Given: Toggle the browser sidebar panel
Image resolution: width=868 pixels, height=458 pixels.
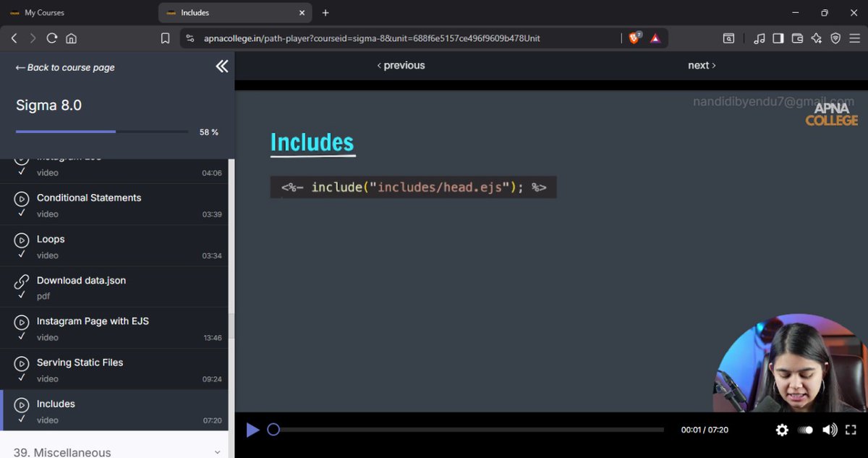Looking at the screenshot, I should point(778,38).
